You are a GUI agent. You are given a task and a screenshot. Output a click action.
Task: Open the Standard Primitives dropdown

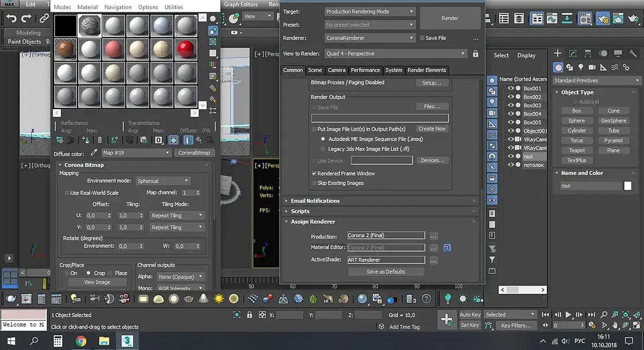click(x=596, y=80)
